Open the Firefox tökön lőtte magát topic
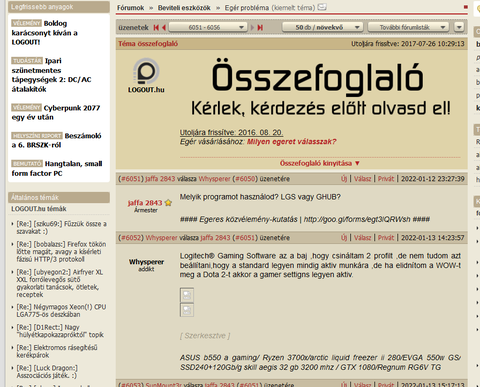Screen dimensions: 480x387 tap(61, 252)
